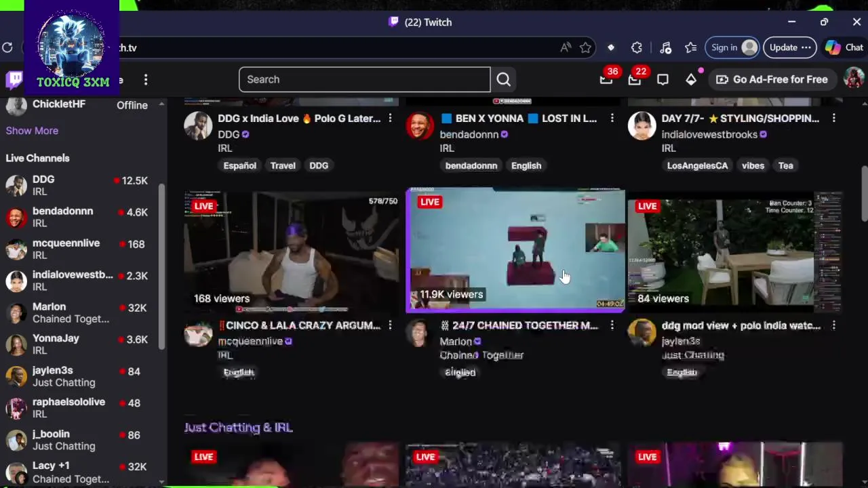868x488 pixels.
Task: Open the three-dot menu beside the Twitch logo
Action: 146,80
